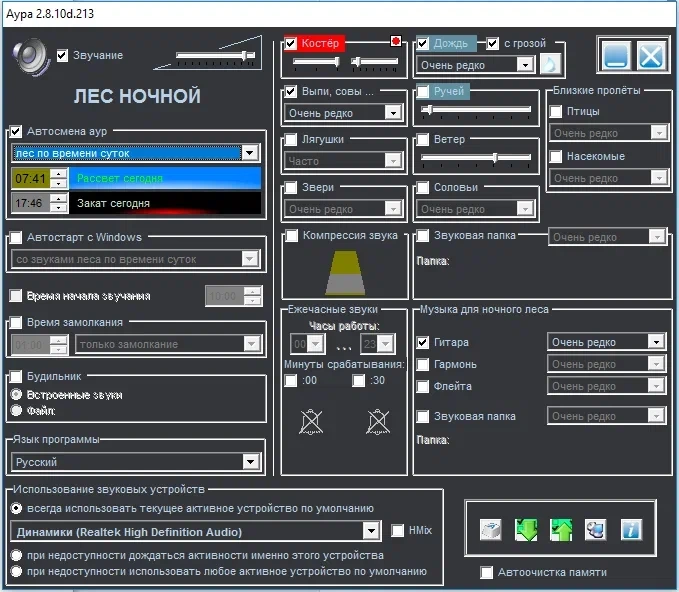This screenshot has height=592, width=679.
Task: Select always use current default device radio
Action: (16, 508)
